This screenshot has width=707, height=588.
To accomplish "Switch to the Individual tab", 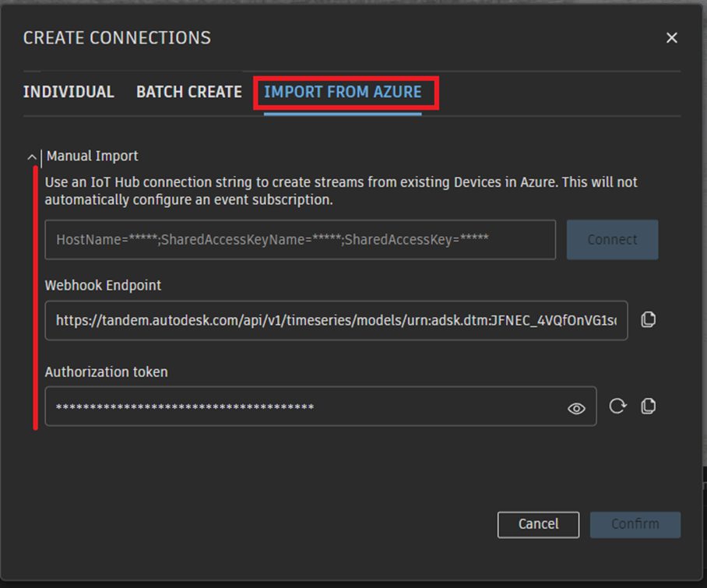I will [x=69, y=92].
